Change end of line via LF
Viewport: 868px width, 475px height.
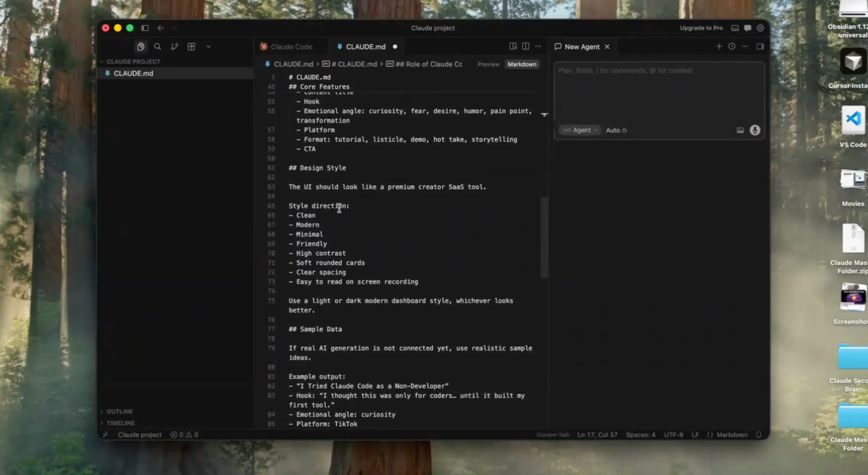click(695, 434)
